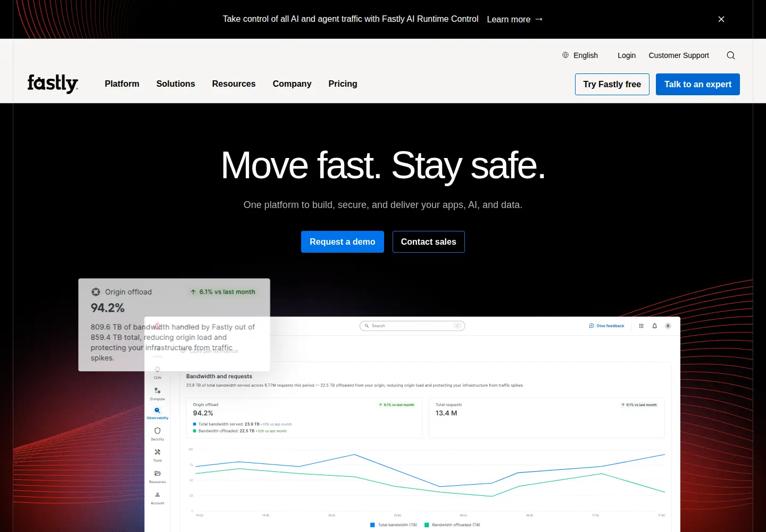Go to the Pricing page
The width and height of the screenshot is (766, 532).
click(x=343, y=84)
